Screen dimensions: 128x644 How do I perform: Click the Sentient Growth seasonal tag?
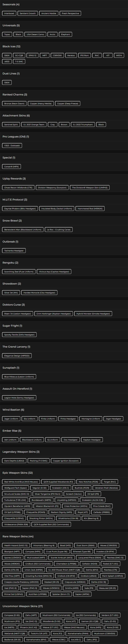click(28, 13)
